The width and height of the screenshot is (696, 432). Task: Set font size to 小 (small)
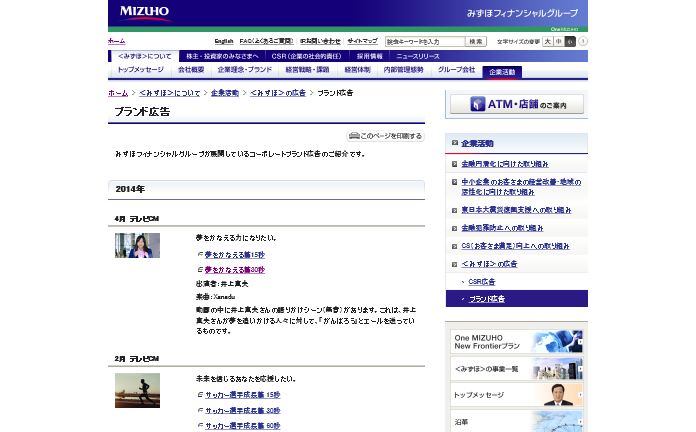click(570, 41)
